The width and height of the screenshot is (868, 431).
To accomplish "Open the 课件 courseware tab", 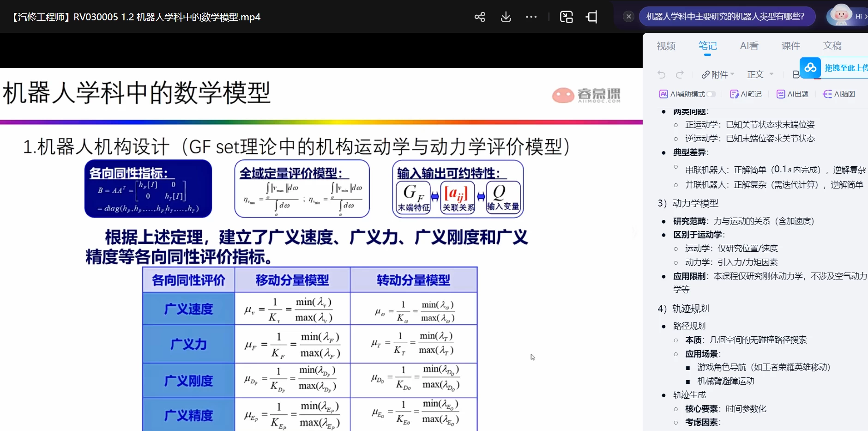I will [x=790, y=46].
